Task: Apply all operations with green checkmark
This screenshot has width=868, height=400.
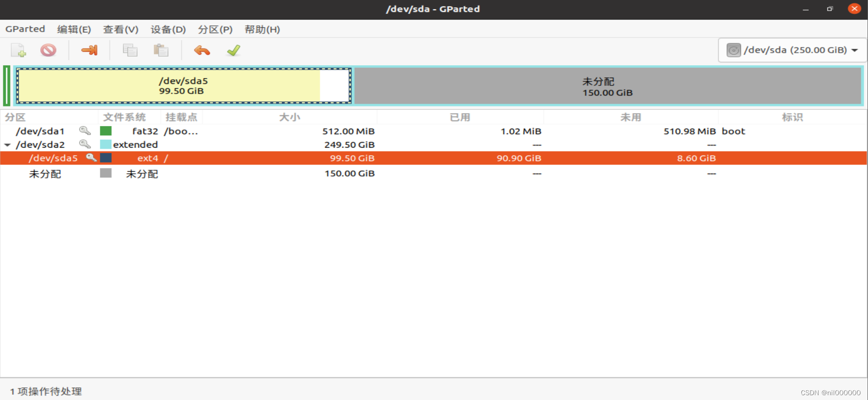Action: pos(234,50)
